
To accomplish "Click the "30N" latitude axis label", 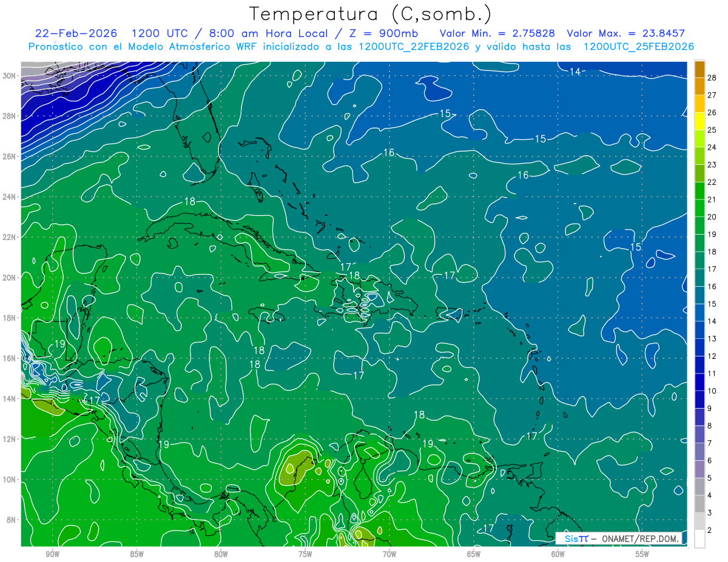I will (x=9, y=75).
